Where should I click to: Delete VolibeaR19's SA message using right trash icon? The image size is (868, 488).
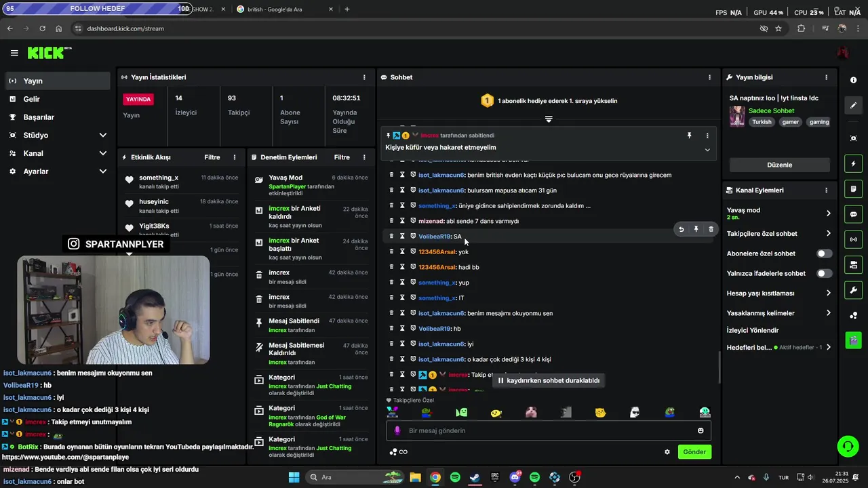point(711,229)
